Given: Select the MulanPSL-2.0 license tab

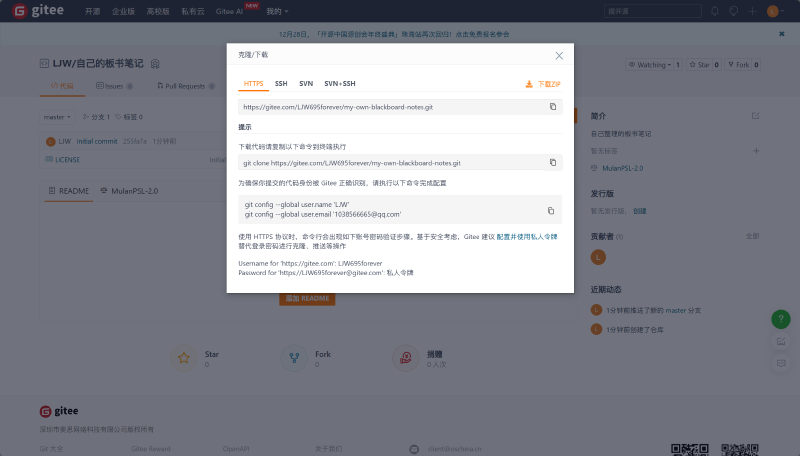Looking at the screenshot, I should (x=129, y=191).
